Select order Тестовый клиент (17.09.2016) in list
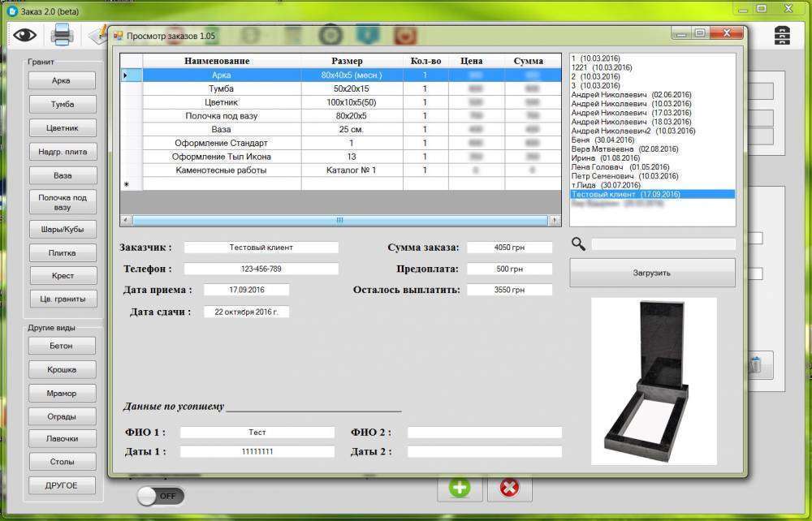The width and height of the screenshot is (812, 521). tap(626, 195)
